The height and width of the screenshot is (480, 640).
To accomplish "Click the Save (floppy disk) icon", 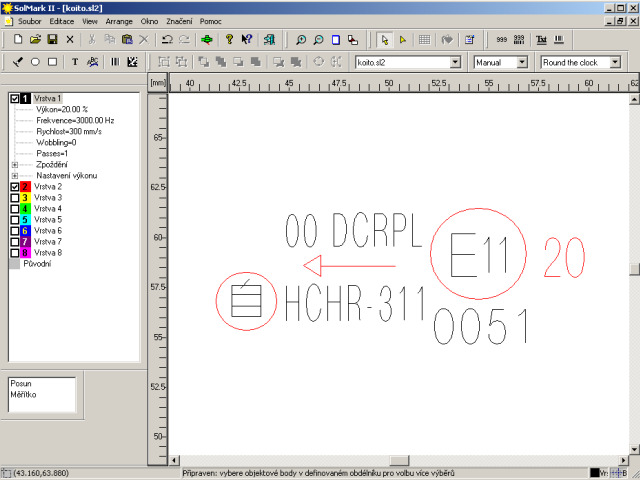I will pyautogui.click(x=52, y=40).
